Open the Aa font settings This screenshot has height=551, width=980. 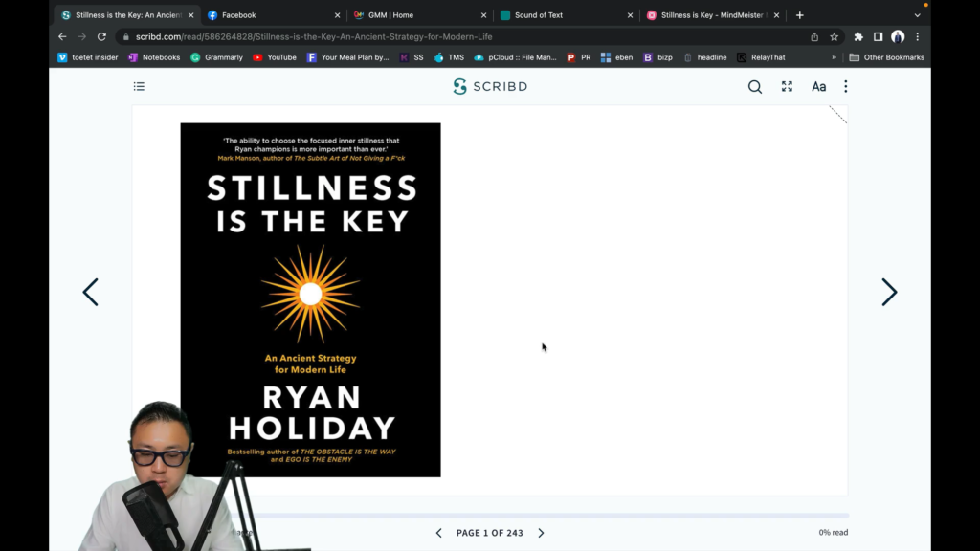pos(819,87)
